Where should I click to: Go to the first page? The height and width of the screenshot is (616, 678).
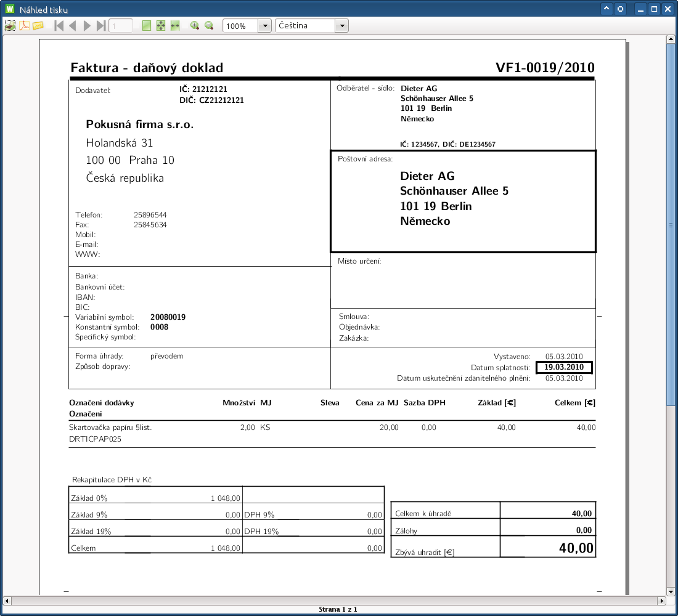point(59,26)
